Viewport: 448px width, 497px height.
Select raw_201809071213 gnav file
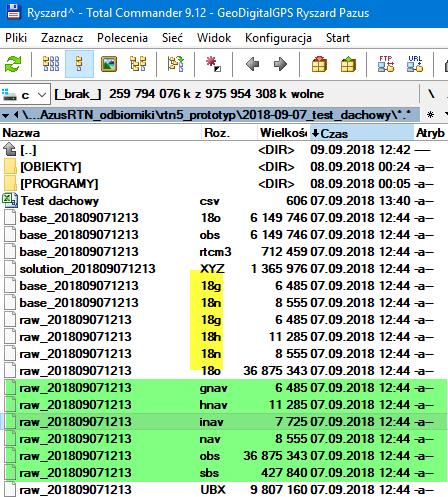(x=224, y=388)
